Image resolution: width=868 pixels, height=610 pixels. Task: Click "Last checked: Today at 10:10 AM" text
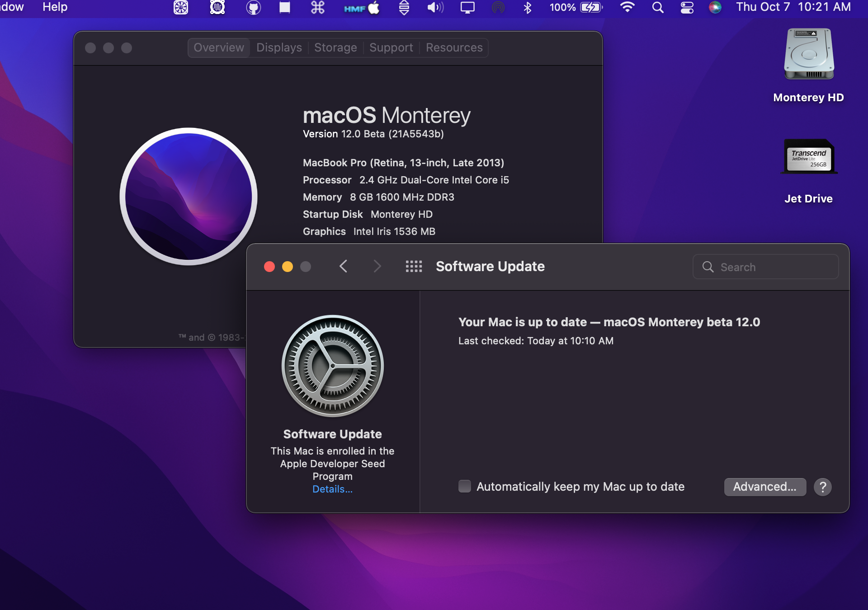click(x=536, y=341)
